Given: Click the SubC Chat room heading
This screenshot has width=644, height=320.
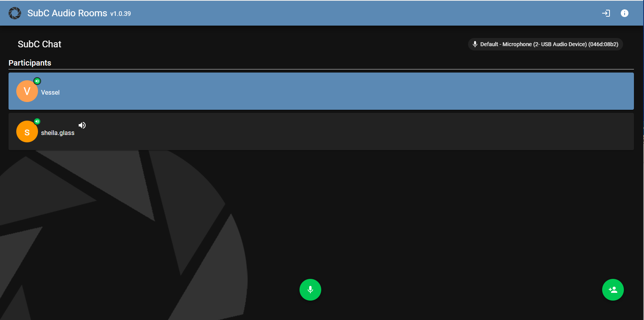Looking at the screenshot, I should click(x=40, y=44).
